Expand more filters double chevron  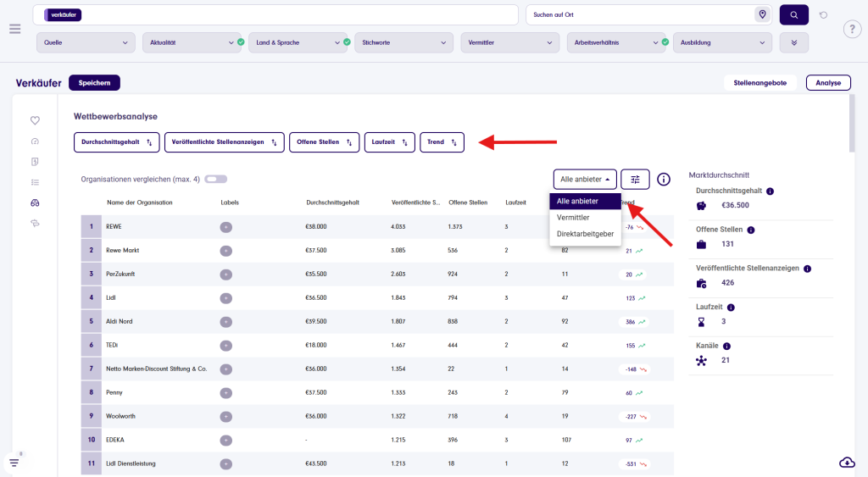point(793,42)
